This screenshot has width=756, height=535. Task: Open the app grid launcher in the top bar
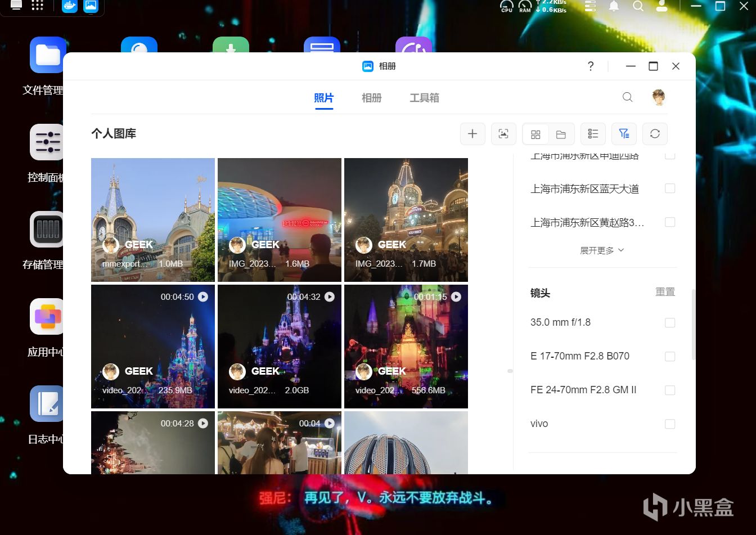tap(38, 6)
